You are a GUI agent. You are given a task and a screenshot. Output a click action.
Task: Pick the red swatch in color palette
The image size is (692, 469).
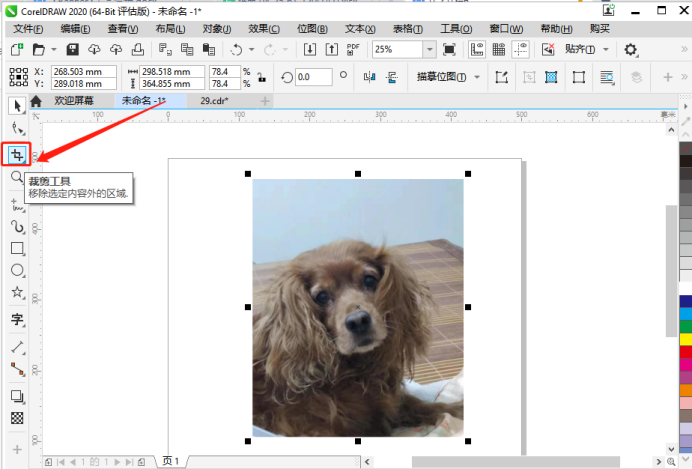pos(685,351)
